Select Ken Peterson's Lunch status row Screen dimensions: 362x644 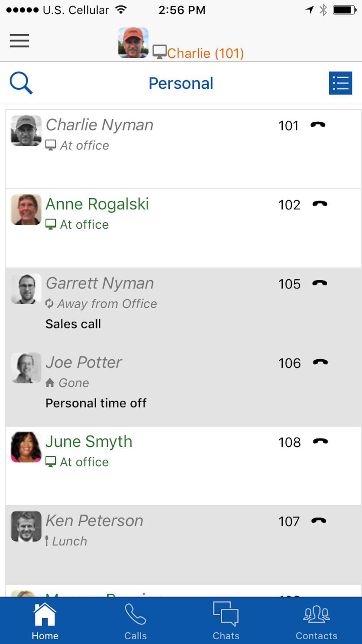tap(66, 541)
